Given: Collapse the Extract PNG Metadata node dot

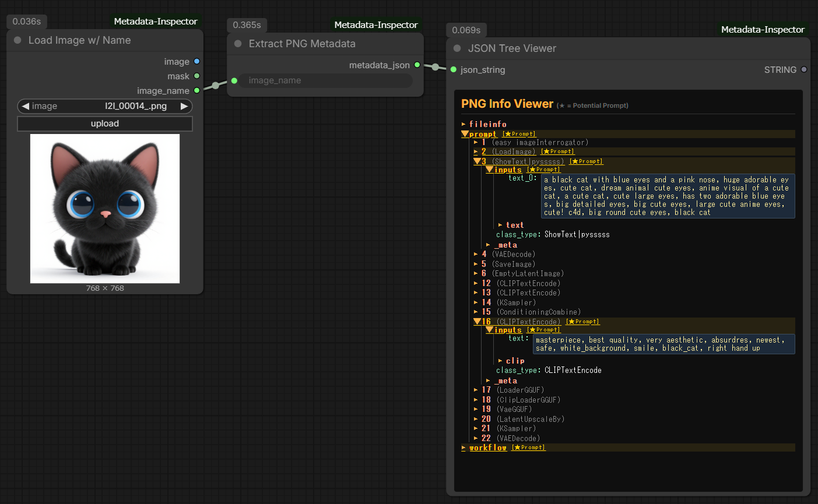Looking at the screenshot, I should pos(238,44).
